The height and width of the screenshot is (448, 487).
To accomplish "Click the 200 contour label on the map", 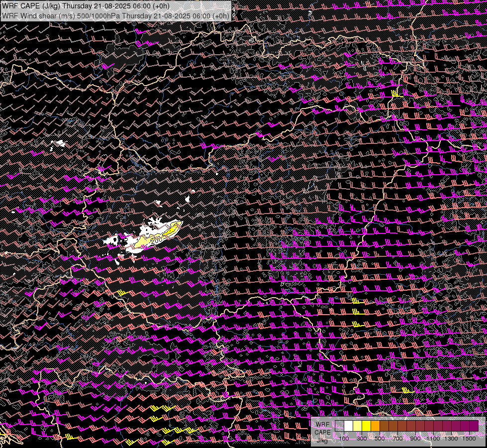I will tap(157, 240).
